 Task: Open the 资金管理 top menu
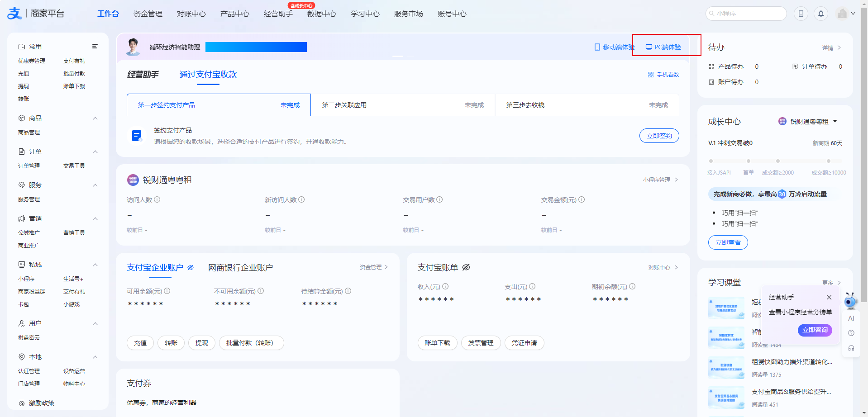[x=148, y=14]
